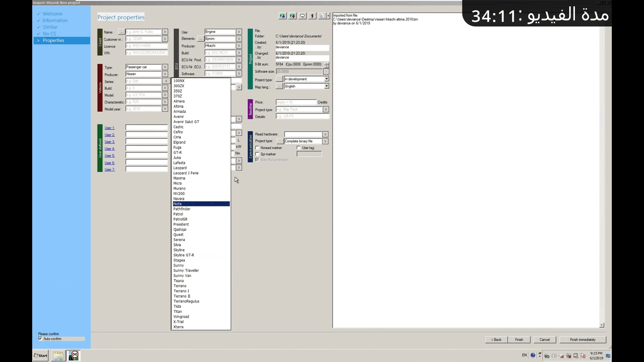The image size is (644, 362).
Task: Select Altima from the series list
Action: [x=178, y=107]
